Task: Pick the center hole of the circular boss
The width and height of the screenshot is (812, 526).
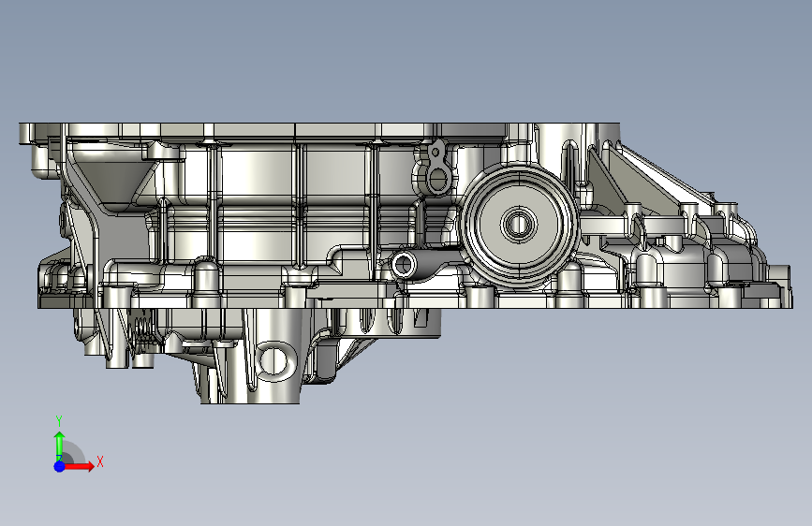Action: (518, 225)
